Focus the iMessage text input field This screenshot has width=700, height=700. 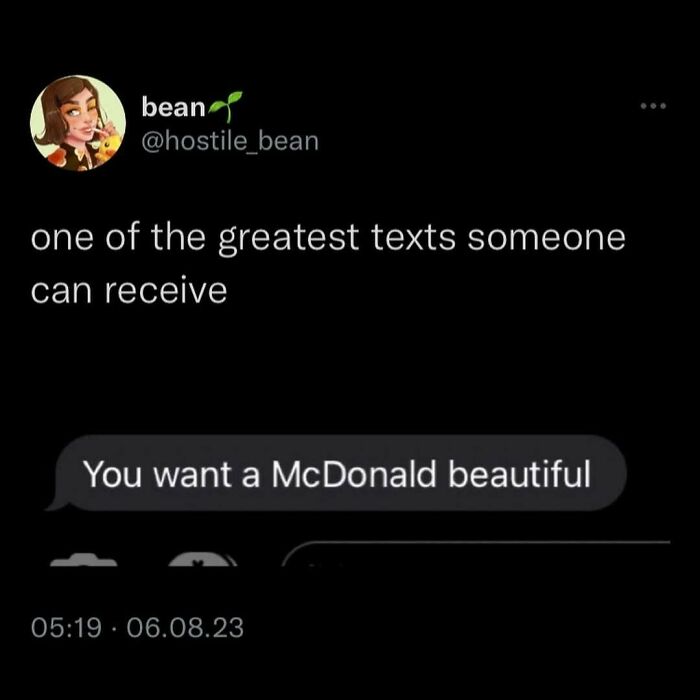pyautogui.click(x=476, y=554)
